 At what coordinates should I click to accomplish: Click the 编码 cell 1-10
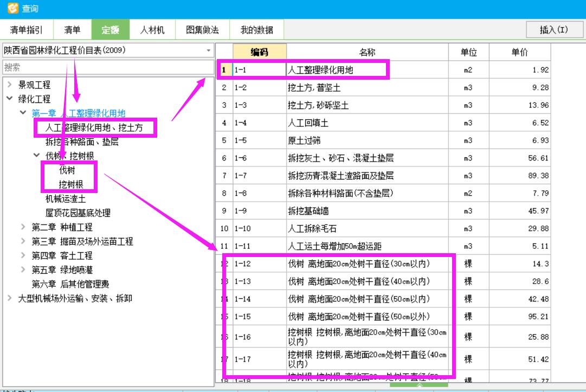[x=260, y=228]
